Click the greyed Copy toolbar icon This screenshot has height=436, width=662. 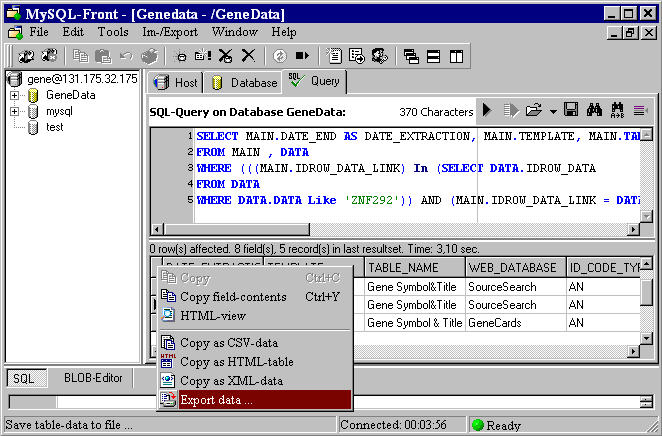[80, 56]
